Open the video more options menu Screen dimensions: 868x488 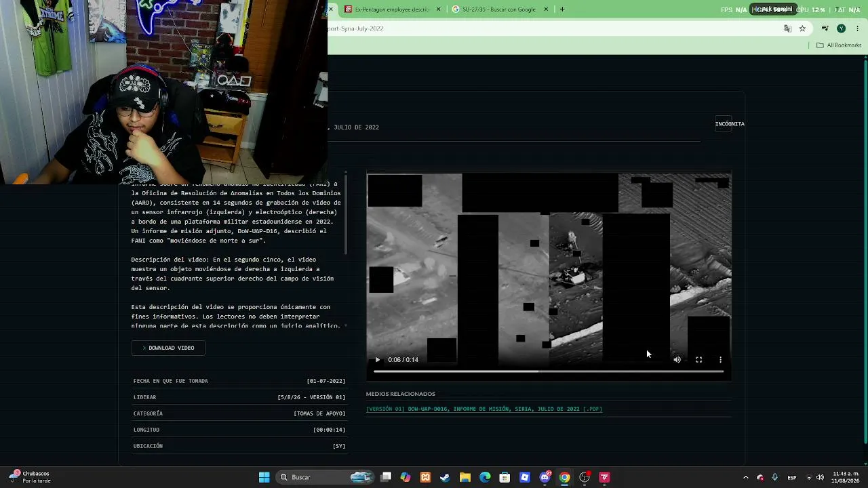(720, 360)
